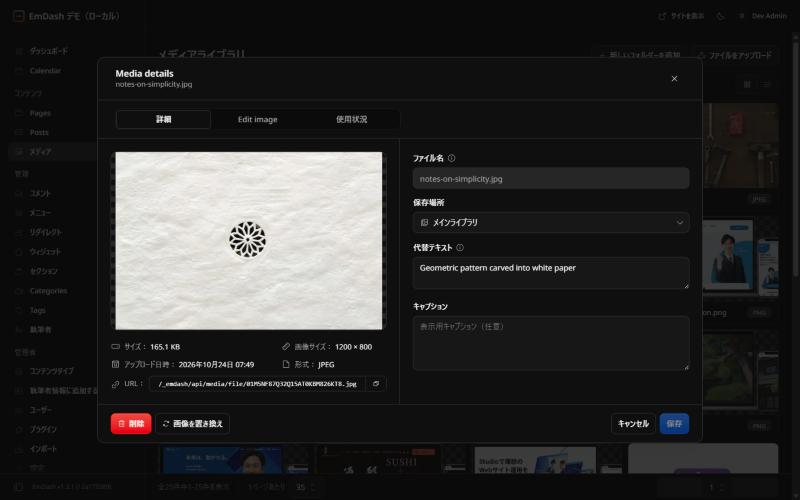Open コンテンツタイプ in the background sidebar
Viewport: 800px width, 500px height.
click(51, 371)
